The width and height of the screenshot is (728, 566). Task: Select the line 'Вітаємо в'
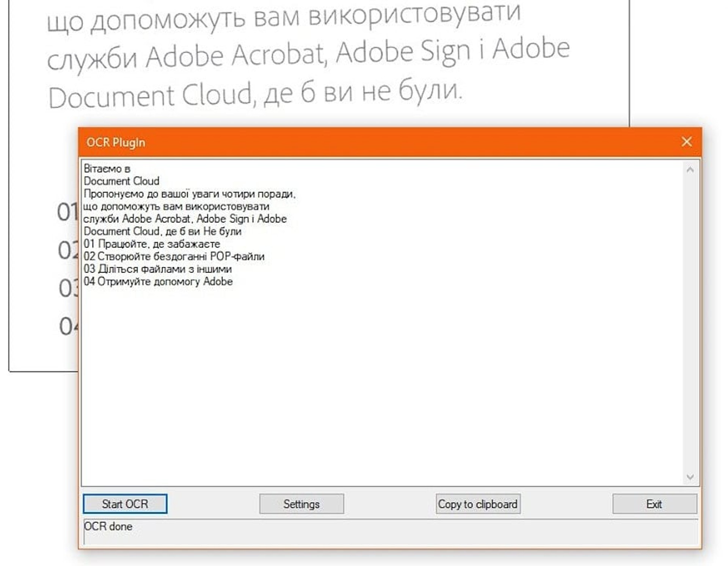107,169
